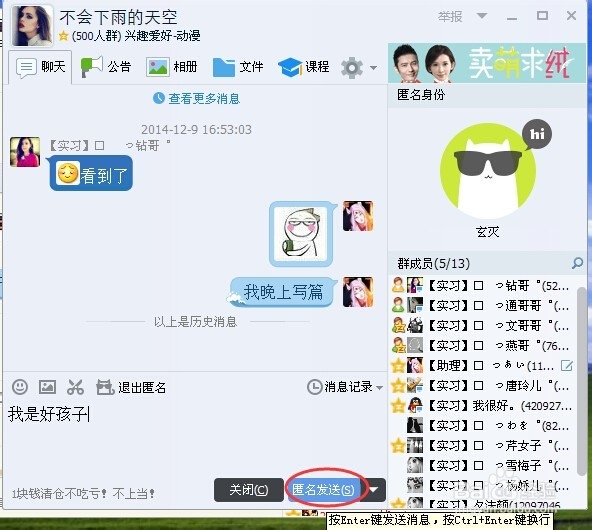Image resolution: width=592 pixels, height=530 pixels.
Task: Select member 【实习】 雪梅子 in the list
Action: tap(482, 465)
